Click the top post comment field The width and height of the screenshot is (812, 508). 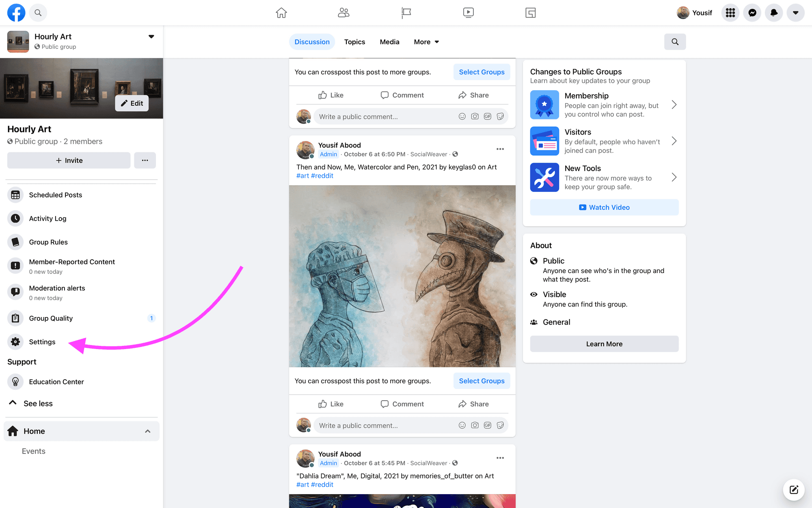[x=386, y=117]
